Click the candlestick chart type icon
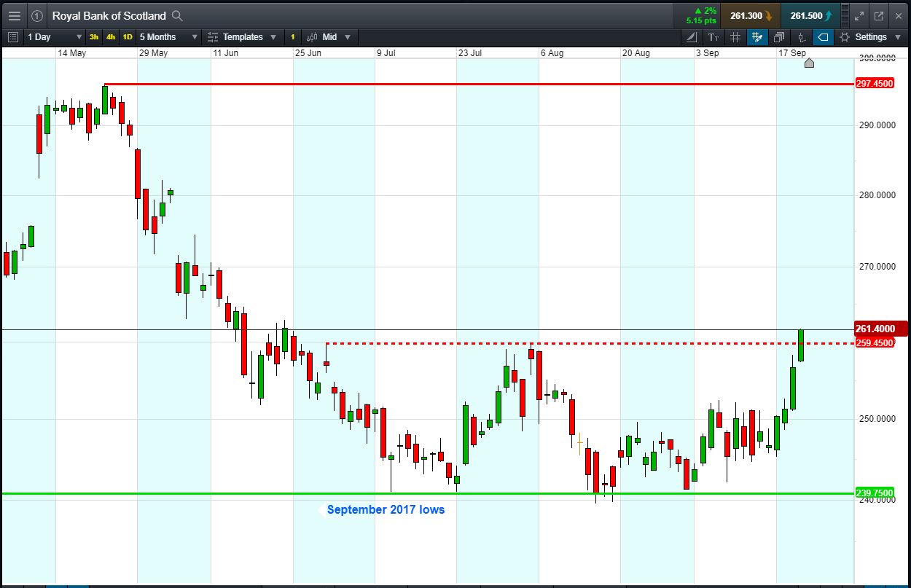This screenshot has height=588, width=911. pos(312,37)
